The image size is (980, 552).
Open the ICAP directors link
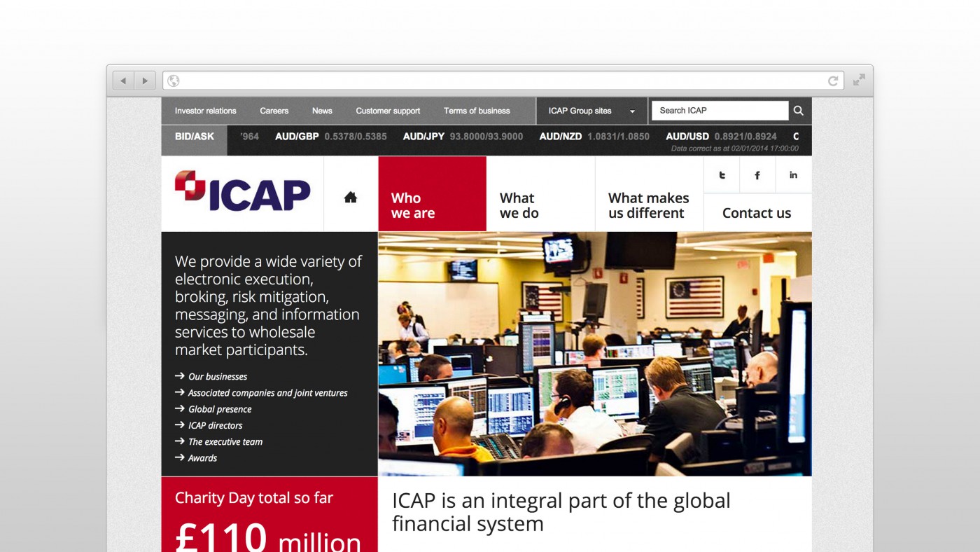pos(216,425)
